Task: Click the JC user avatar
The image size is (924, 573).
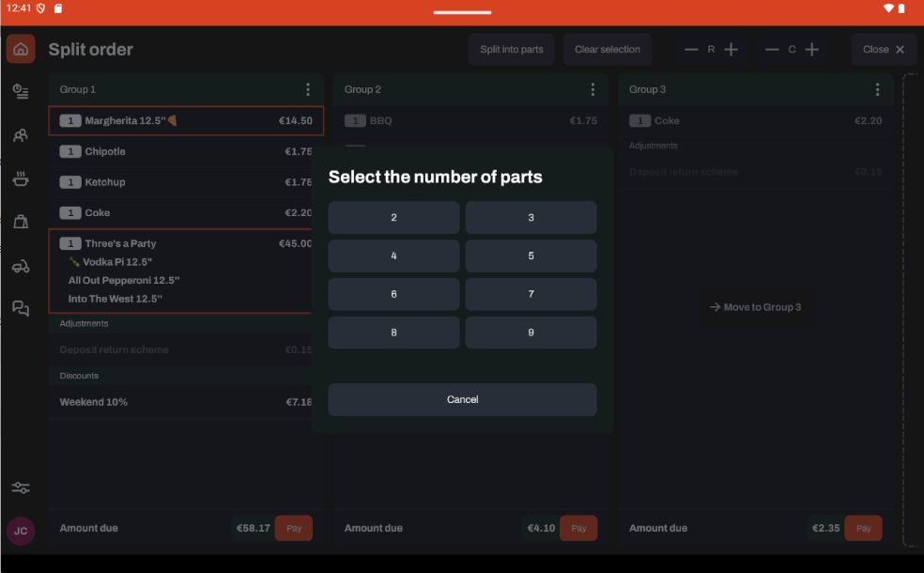Action: (x=21, y=531)
